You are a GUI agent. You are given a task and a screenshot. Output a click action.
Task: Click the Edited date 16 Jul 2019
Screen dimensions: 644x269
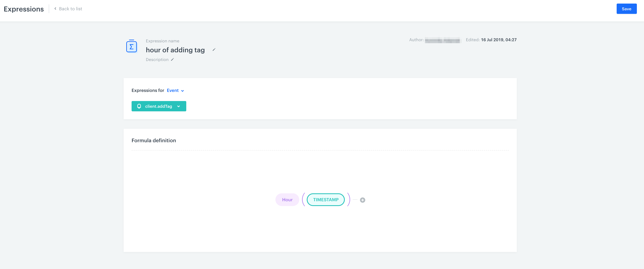pyautogui.click(x=499, y=40)
